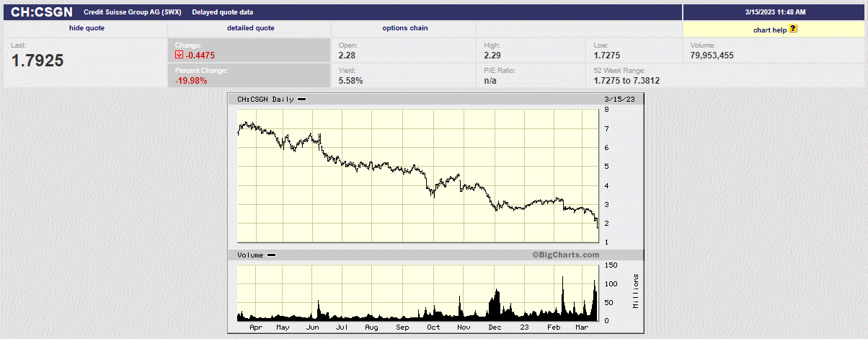
Task: Click the CH:CSGN ticker symbol heading
Action: [x=42, y=12]
